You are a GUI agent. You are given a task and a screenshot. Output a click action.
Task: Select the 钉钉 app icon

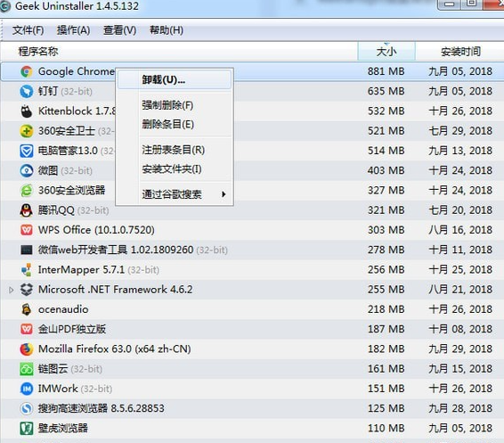27,92
